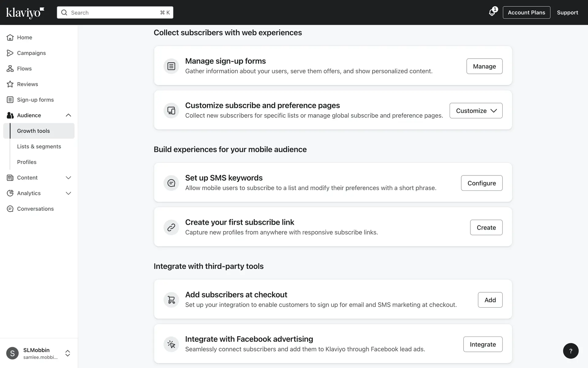Click the Home house icon in sidebar
The image size is (588, 368).
[x=10, y=37]
